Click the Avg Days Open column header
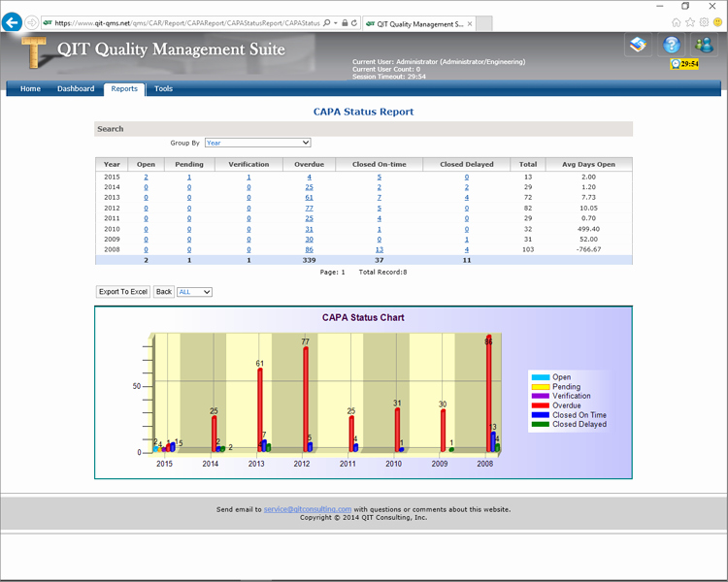Screen dimensions: 728x582 [588, 164]
